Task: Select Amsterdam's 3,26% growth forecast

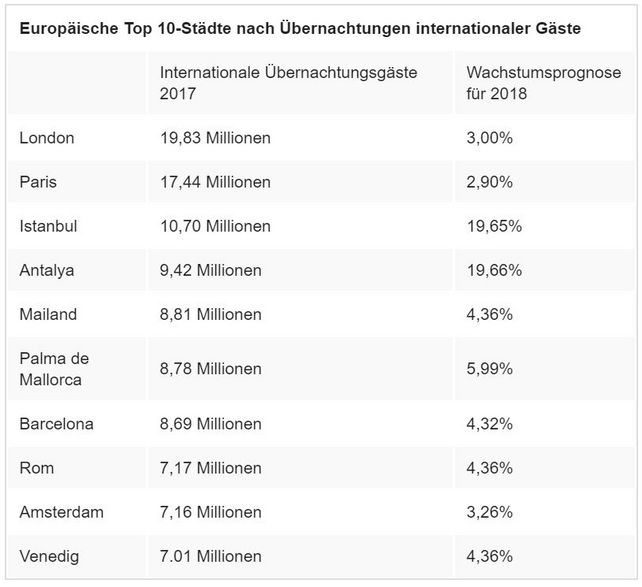Action: (490, 512)
